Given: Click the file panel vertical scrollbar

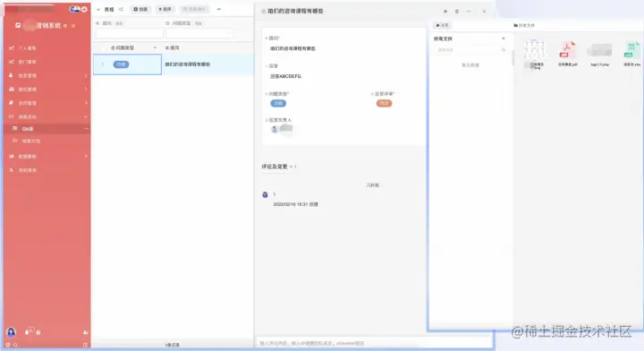Looking at the screenshot, I should pyautogui.click(x=513, y=57).
